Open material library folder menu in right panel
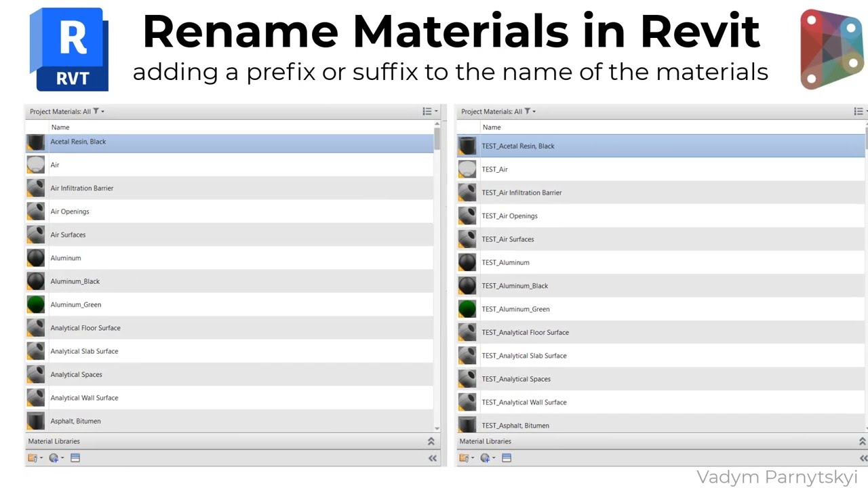Viewport: 868px width, 488px height. [x=466, y=458]
